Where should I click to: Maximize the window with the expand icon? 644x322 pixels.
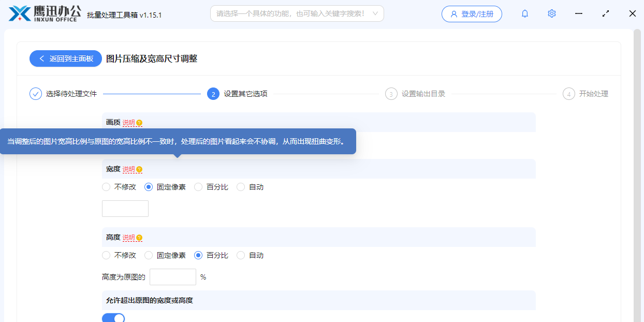[606, 14]
